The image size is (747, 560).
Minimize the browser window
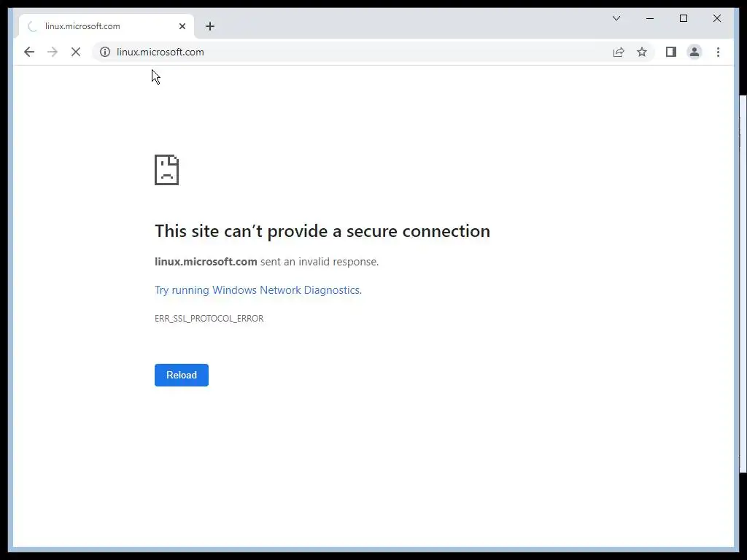(x=650, y=18)
